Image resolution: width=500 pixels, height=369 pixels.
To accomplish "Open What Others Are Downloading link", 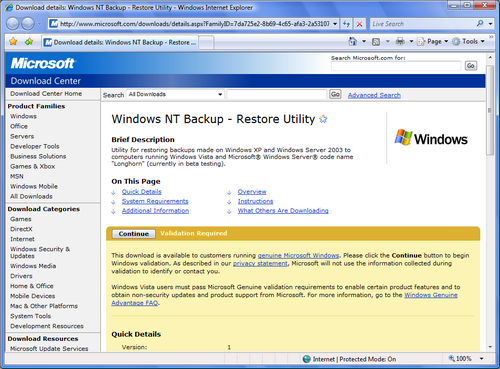I will coord(283,211).
